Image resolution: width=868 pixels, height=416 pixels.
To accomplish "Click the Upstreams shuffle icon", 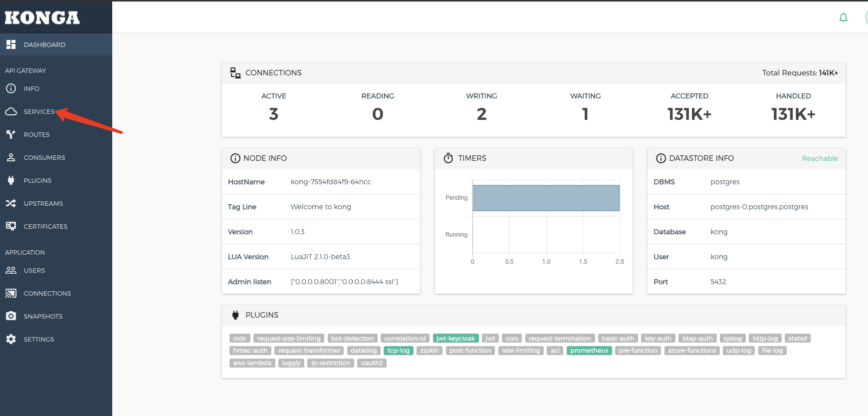I will click(x=11, y=203).
